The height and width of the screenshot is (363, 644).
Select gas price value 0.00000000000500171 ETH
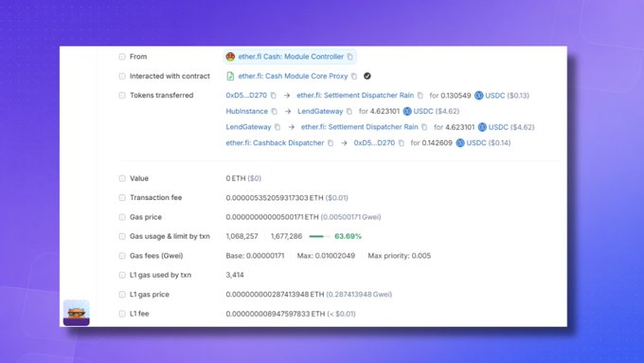click(x=272, y=217)
